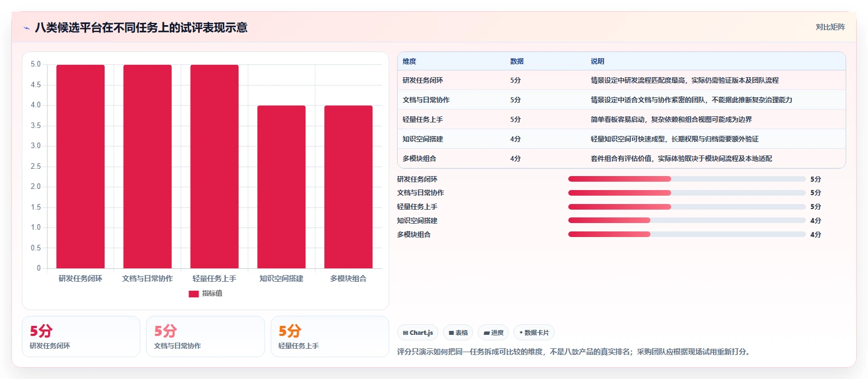Click the 知识空间搭建 x-axis label
Image resolution: width=868 pixels, height=379 pixels.
[x=281, y=278]
